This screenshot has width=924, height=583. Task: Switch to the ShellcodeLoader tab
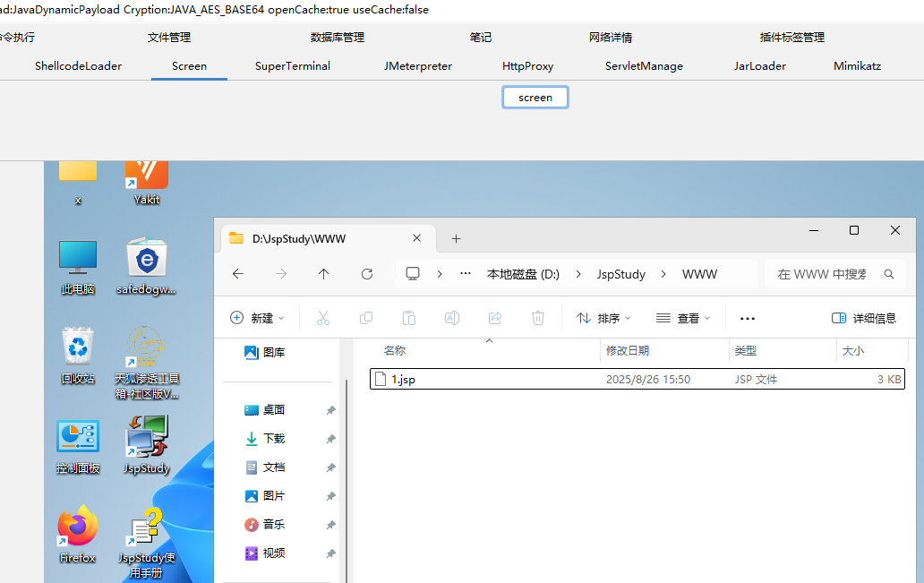point(79,66)
